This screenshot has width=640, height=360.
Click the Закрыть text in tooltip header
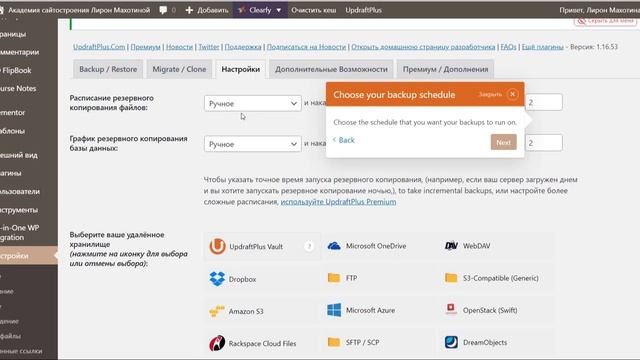490,94
